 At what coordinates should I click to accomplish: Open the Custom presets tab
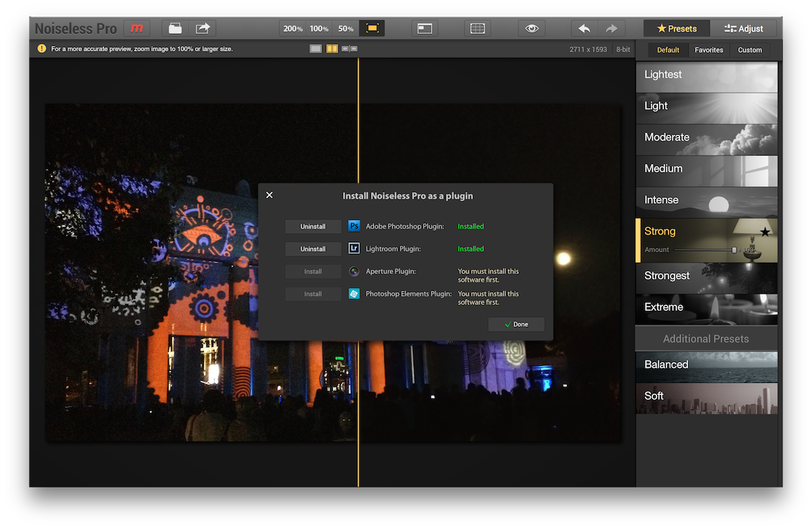point(750,50)
